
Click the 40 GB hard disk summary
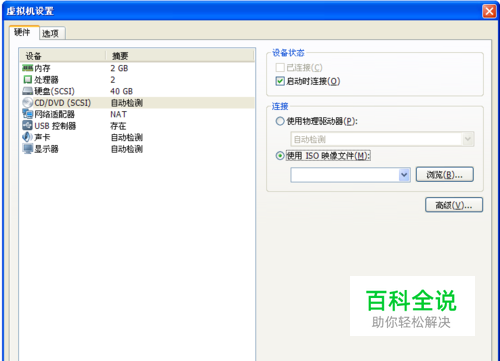point(121,91)
